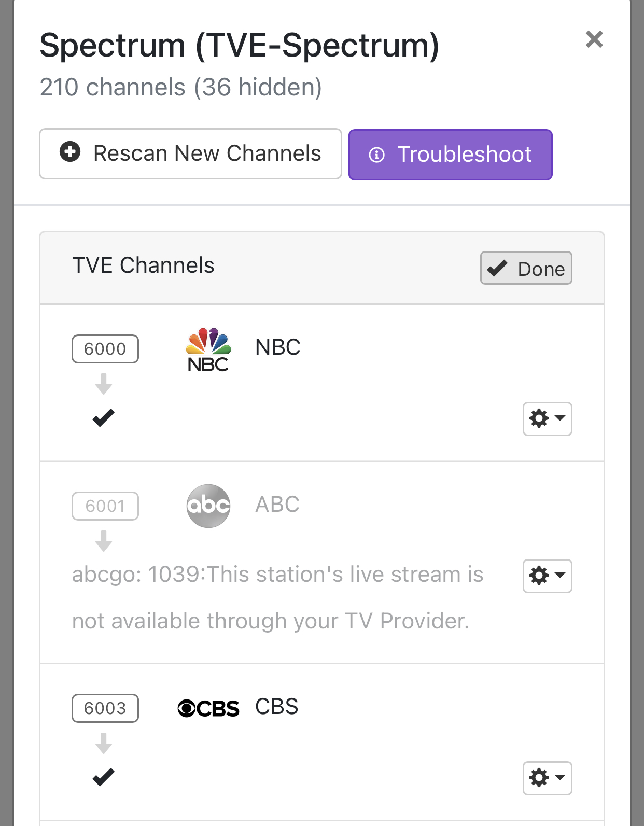Toggle the checkmark under NBC channel

click(103, 417)
